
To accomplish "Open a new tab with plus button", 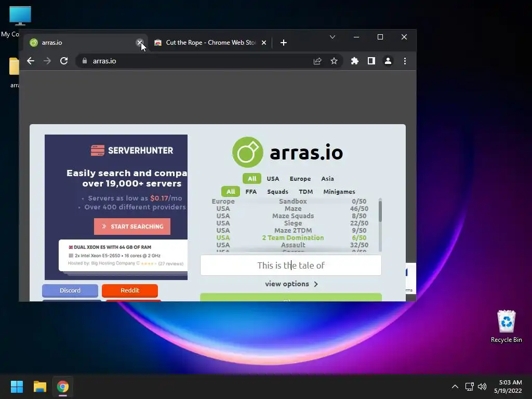I will point(284,43).
